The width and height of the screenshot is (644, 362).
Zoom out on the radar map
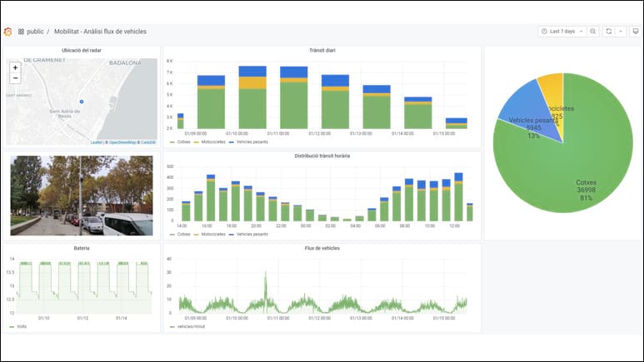point(15,78)
